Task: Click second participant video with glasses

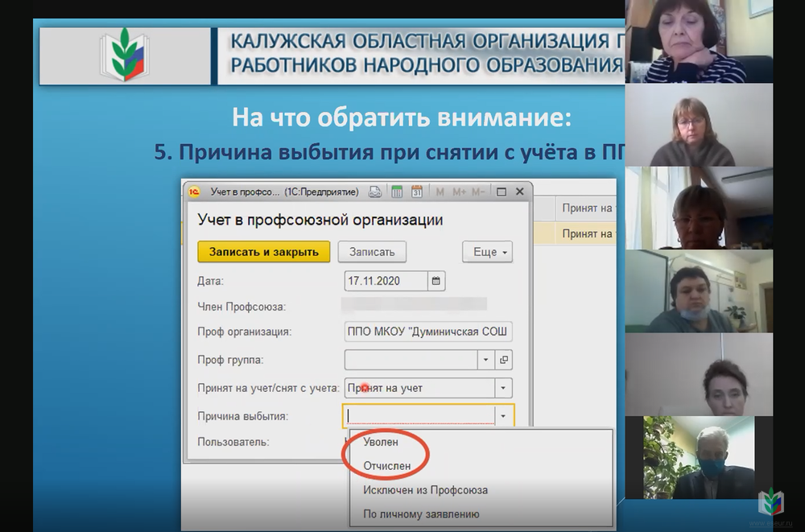Action: tap(699, 125)
